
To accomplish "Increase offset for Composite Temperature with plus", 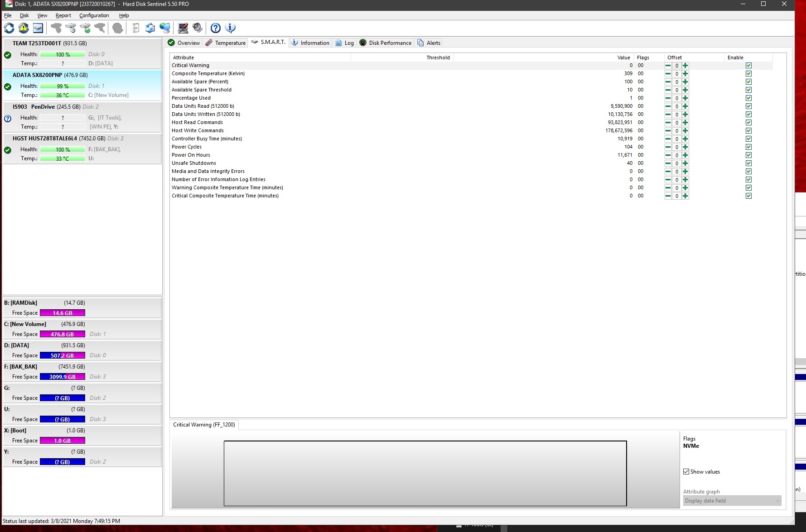I will click(685, 74).
